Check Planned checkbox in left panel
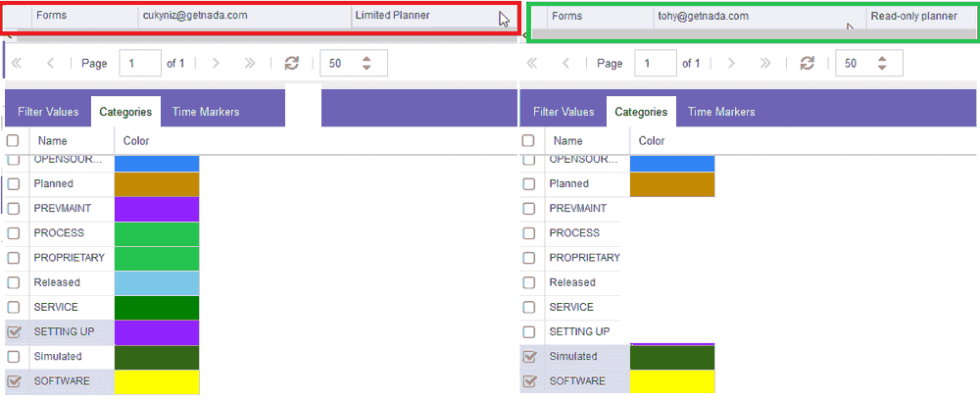 click(x=13, y=183)
